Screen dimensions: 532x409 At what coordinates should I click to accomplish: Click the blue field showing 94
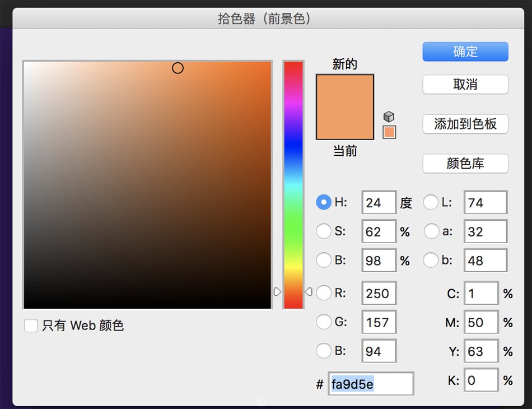(x=379, y=351)
